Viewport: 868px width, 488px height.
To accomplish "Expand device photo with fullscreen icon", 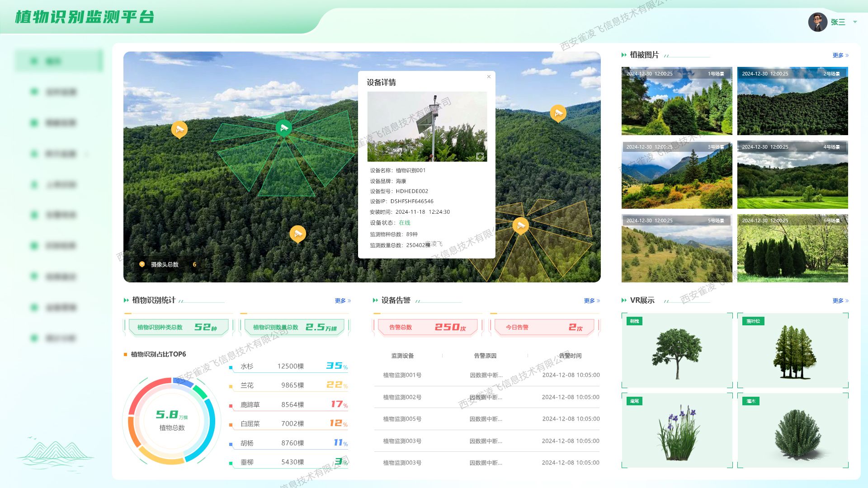I will coord(480,156).
